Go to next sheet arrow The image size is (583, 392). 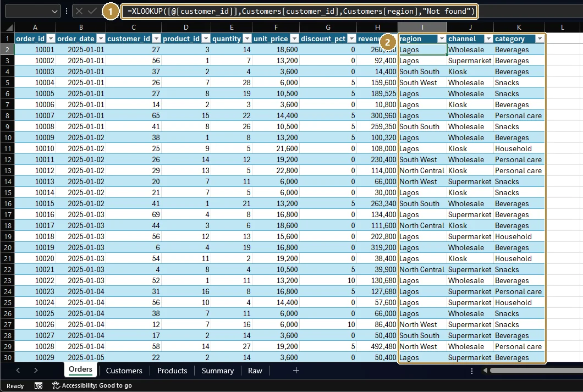36,371
